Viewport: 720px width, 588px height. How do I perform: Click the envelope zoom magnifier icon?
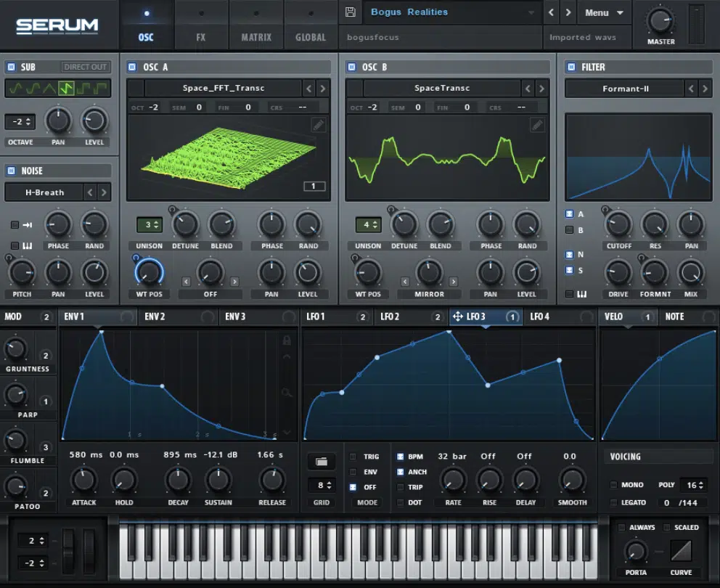(287, 392)
